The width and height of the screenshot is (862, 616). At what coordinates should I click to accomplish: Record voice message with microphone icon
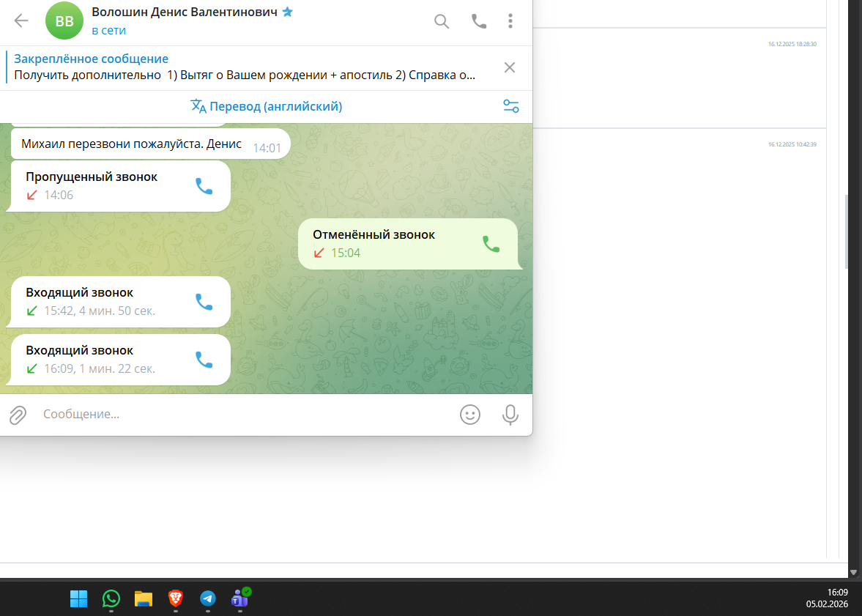click(x=510, y=415)
